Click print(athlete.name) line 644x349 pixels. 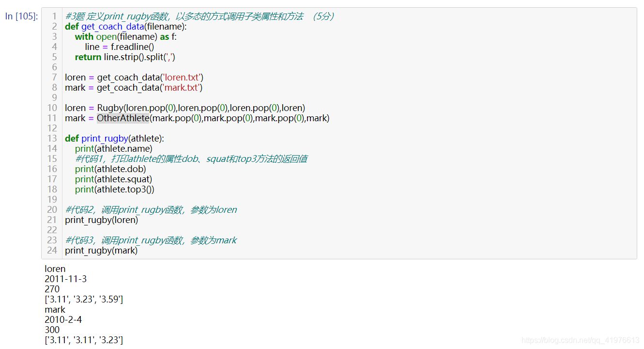coord(114,148)
